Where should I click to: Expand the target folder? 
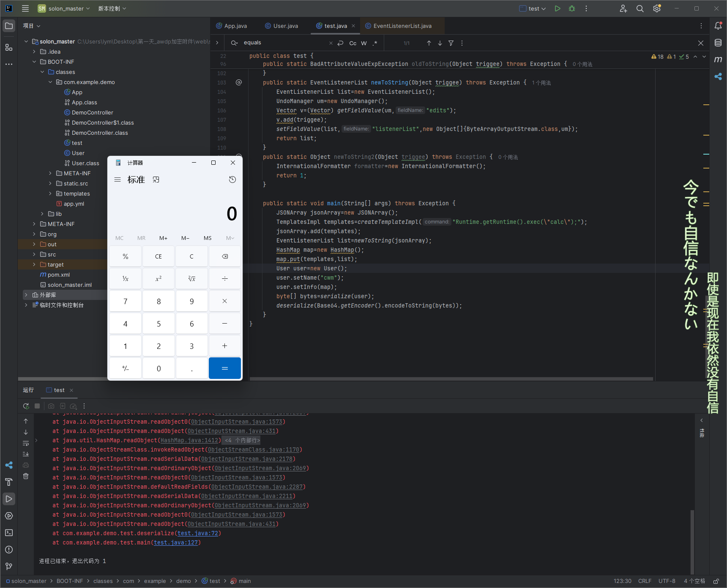[x=34, y=264]
